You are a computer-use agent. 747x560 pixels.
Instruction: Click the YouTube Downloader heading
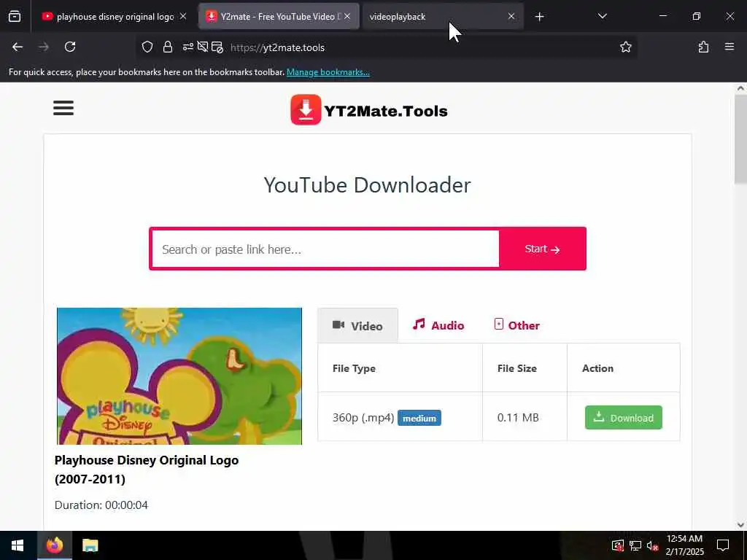point(368,185)
